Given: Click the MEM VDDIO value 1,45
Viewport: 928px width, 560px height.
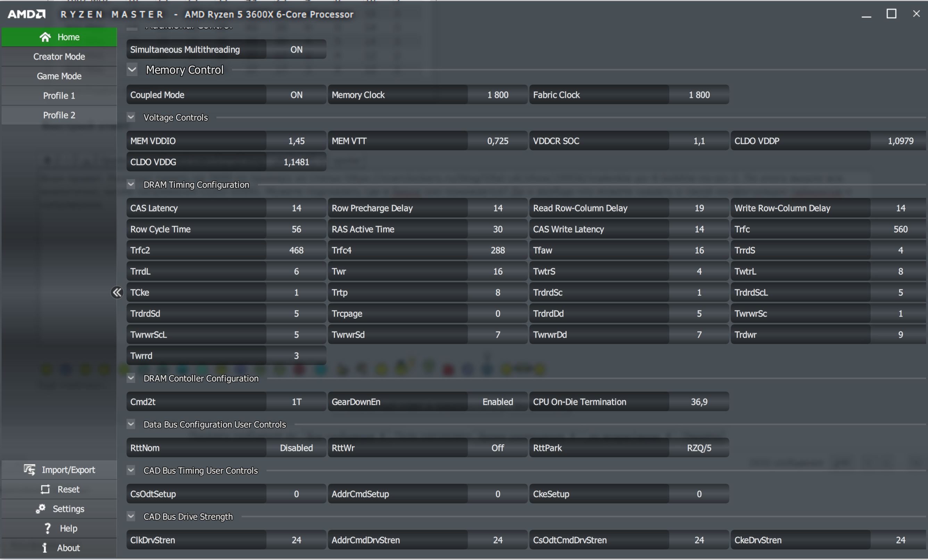Looking at the screenshot, I should (x=296, y=141).
